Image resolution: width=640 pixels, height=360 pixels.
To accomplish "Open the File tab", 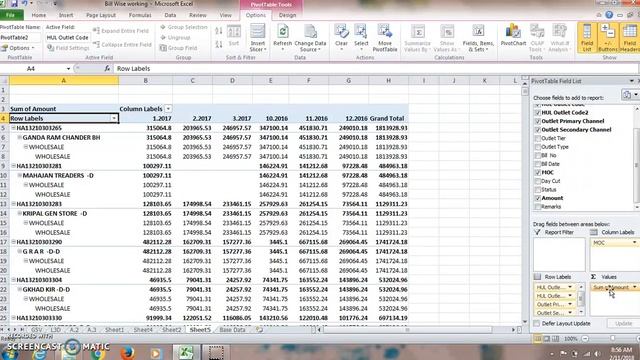I will 11,15.
